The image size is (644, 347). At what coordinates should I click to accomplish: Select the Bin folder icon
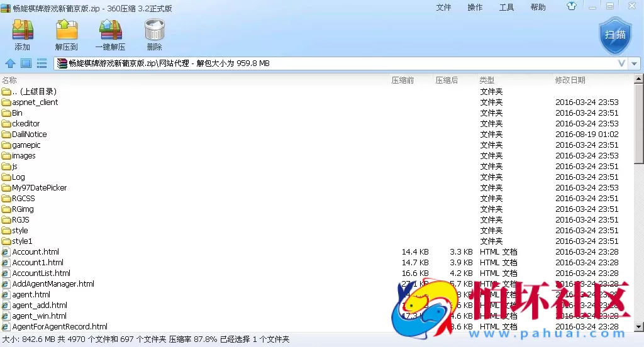(x=6, y=113)
